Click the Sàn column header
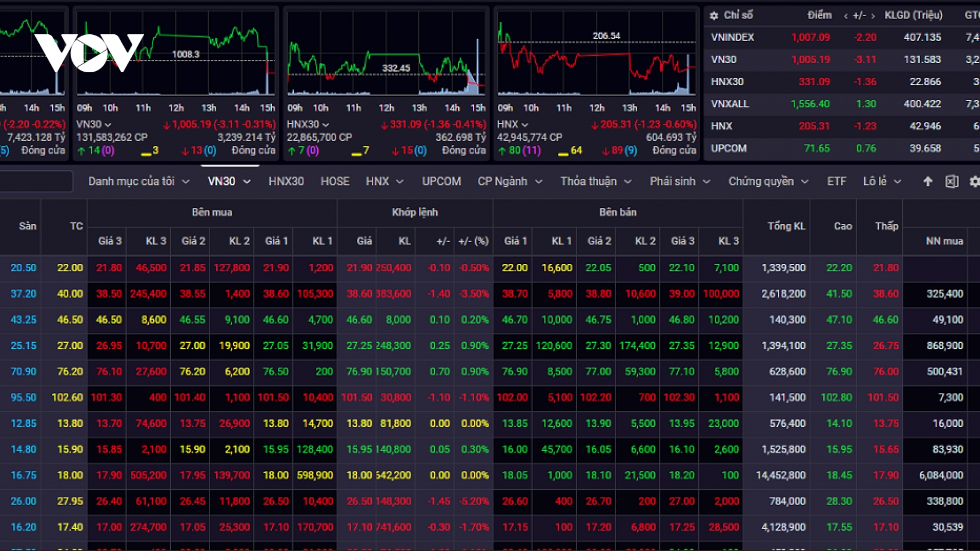The image size is (980, 551). pos(28,227)
